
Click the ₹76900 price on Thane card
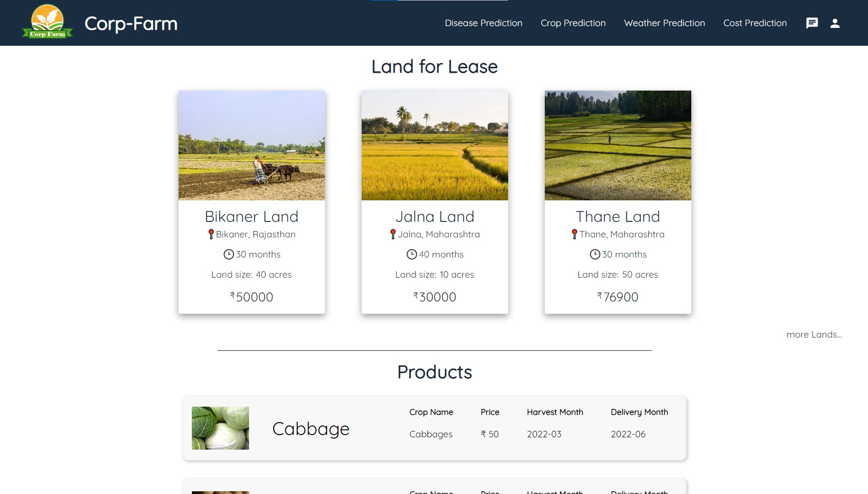pyautogui.click(x=618, y=297)
